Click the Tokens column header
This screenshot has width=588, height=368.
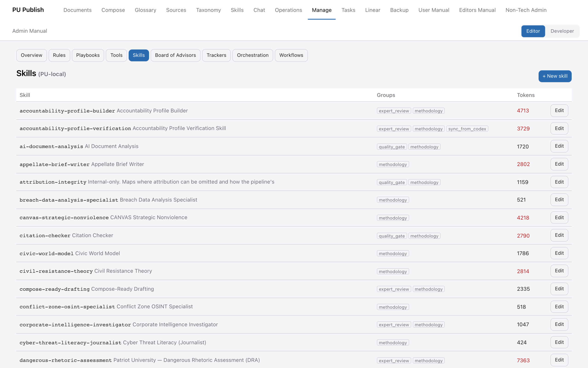pyautogui.click(x=526, y=95)
